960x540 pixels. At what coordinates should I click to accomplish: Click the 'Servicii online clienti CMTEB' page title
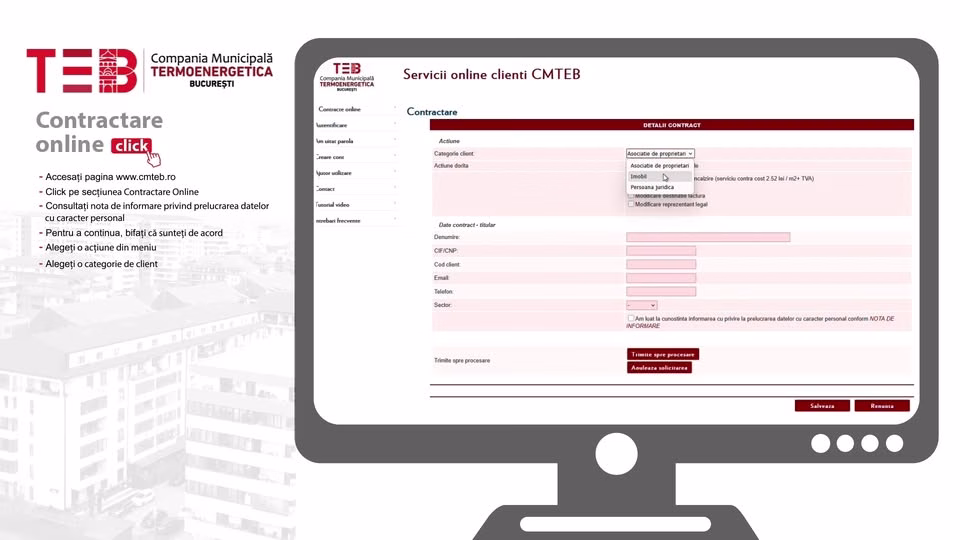point(492,75)
